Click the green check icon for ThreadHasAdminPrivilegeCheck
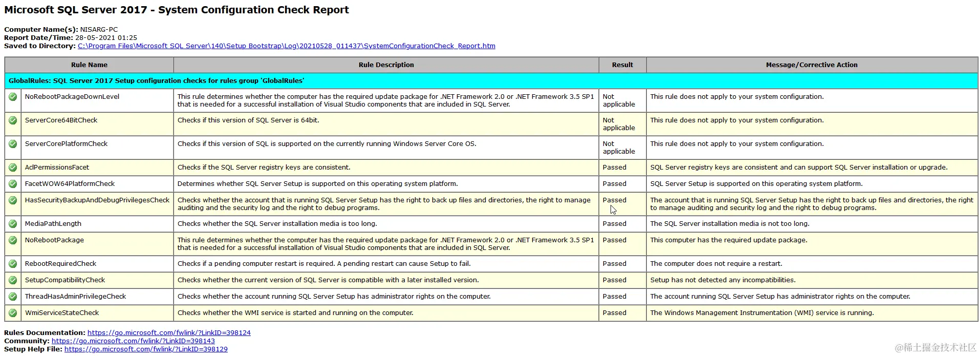This screenshot has width=980, height=356. pyautogui.click(x=13, y=297)
